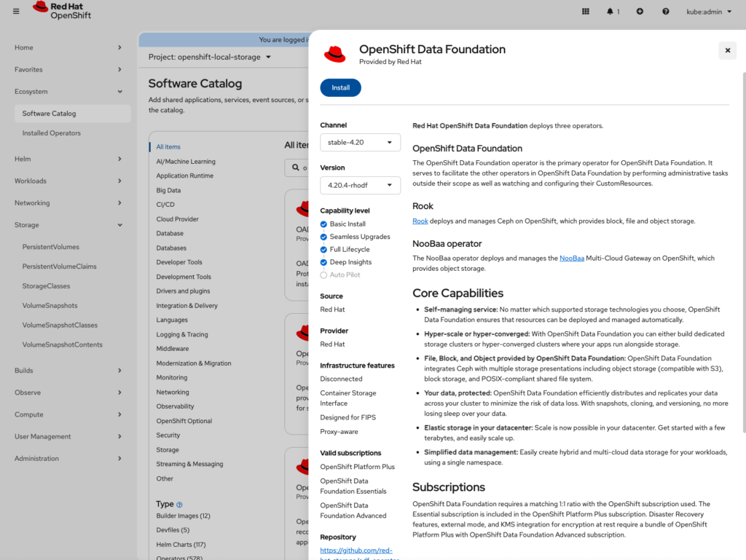This screenshot has width=746, height=560.
Task: Close the OpenShift Data Foundation panel
Action: click(x=726, y=50)
